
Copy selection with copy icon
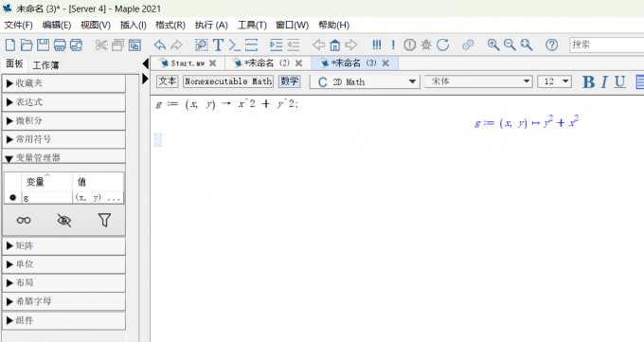tap(117, 45)
